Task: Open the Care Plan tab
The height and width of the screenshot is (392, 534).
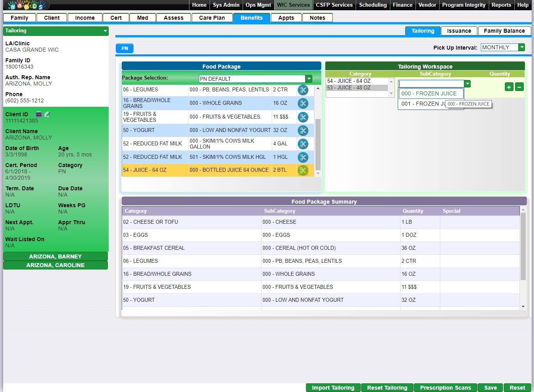Action: point(212,18)
